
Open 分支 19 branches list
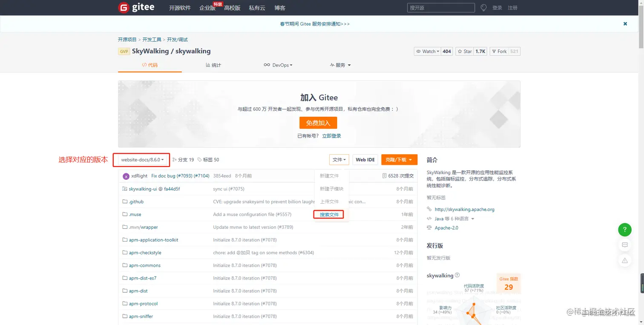click(x=183, y=160)
